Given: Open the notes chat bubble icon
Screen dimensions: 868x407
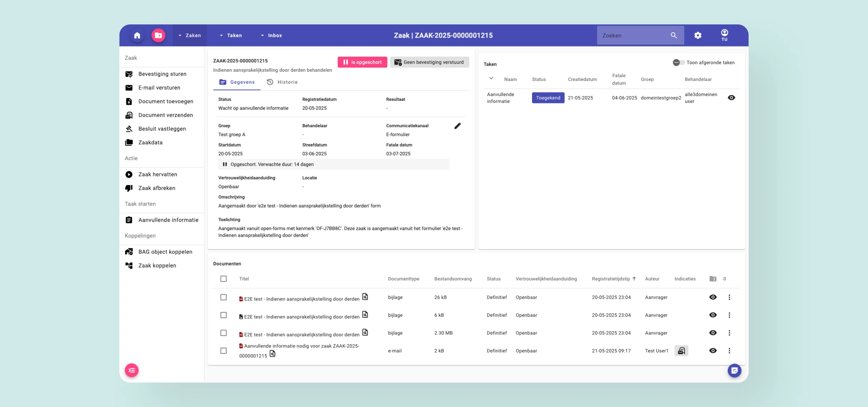Looking at the screenshot, I should coord(734,370).
